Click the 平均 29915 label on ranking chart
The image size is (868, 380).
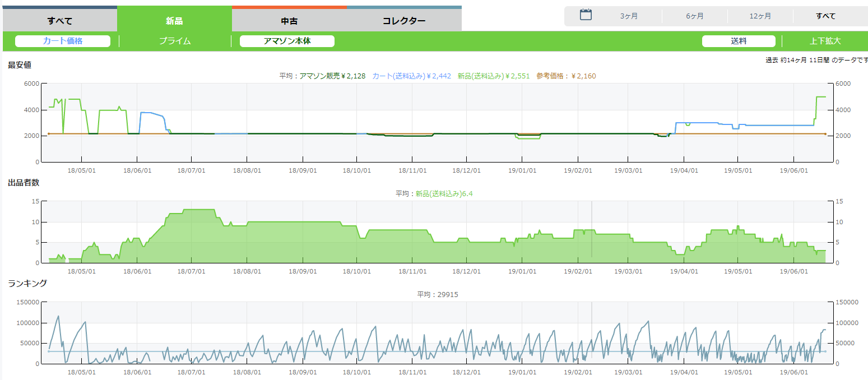(438, 295)
